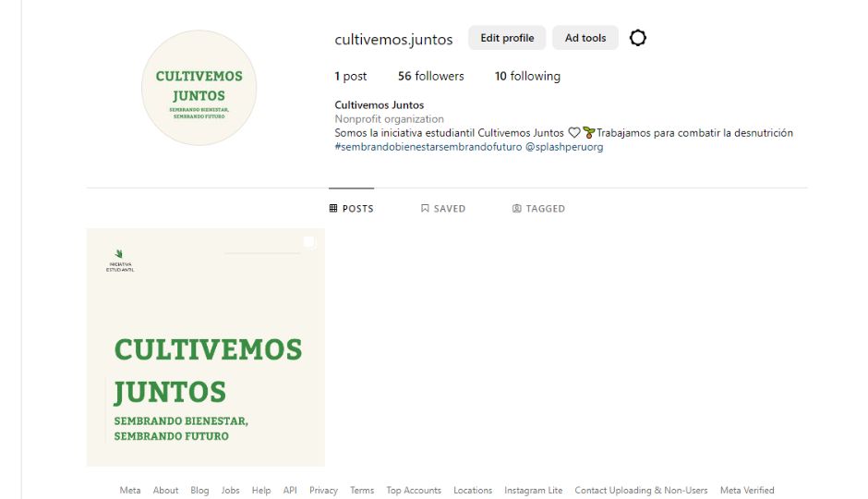The height and width of the screenshot is (499, 868).
Task: Open Ad tools
Action: 585,38
